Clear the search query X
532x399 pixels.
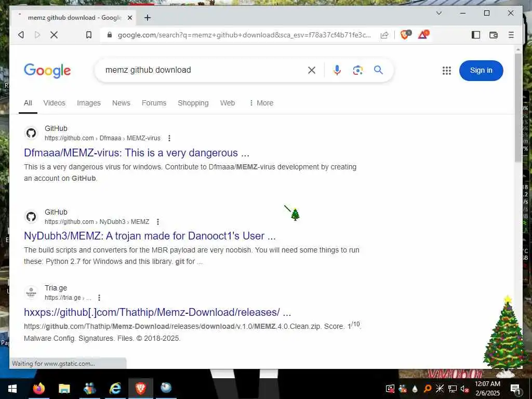pyautogui.click(x=312, y=70)
